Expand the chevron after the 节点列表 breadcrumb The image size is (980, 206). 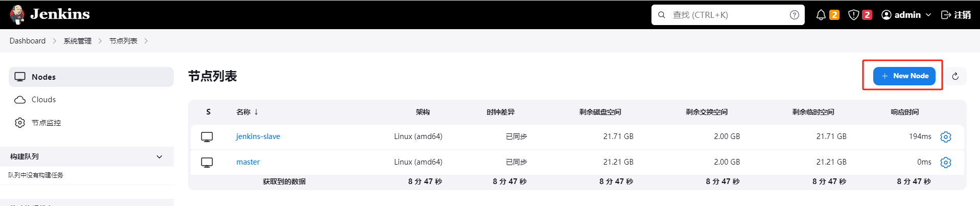point(146,41)
